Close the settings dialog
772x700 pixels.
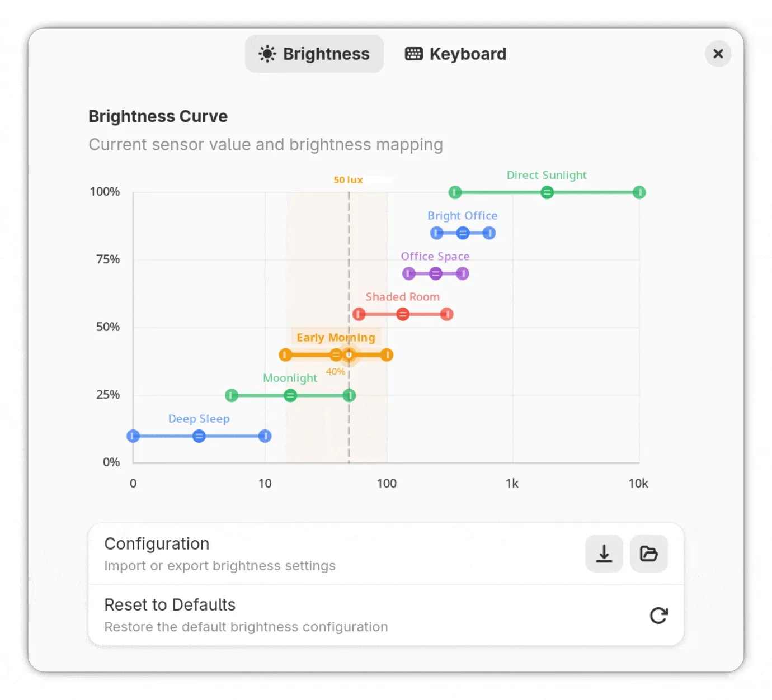point(718,54)
